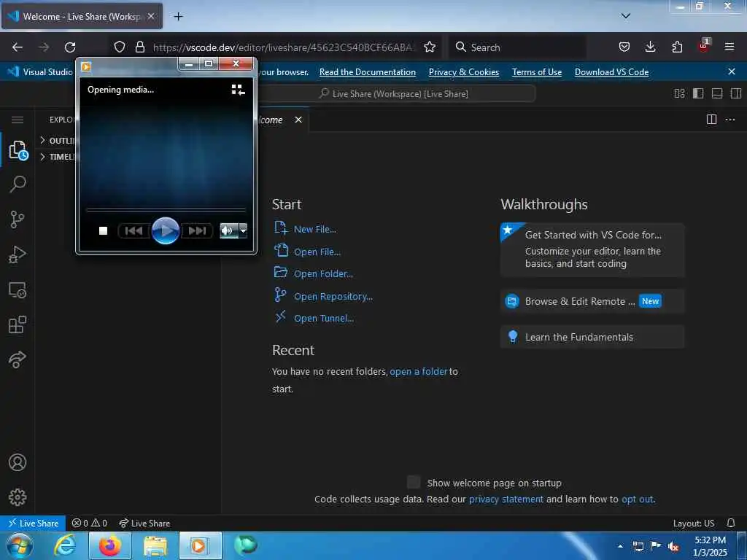This screenshot has height=560, width=747.
Task: Toggle Show welcome page on startup
Action: point(414,482)
